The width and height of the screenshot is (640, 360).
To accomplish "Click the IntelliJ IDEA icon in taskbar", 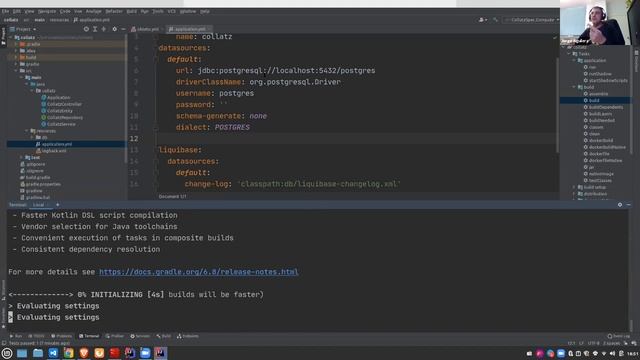I will (x=160, y=353).
